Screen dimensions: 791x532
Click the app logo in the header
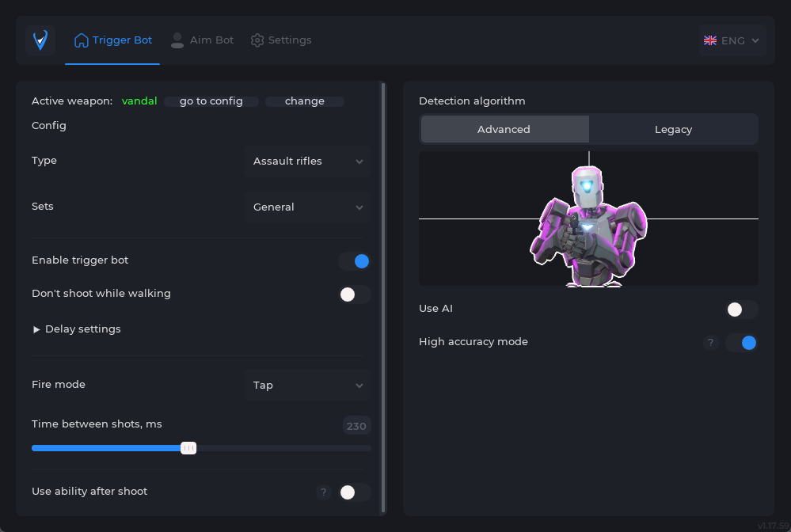[40, 40]
